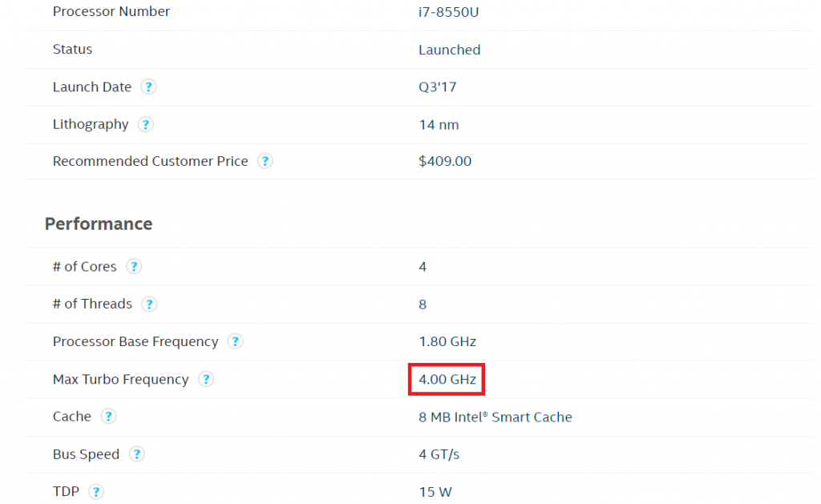Viewport: 821px width, 504px height.
Task: Click the 1.80 GHz base frequency value
Action: click(x=447, y=342)
